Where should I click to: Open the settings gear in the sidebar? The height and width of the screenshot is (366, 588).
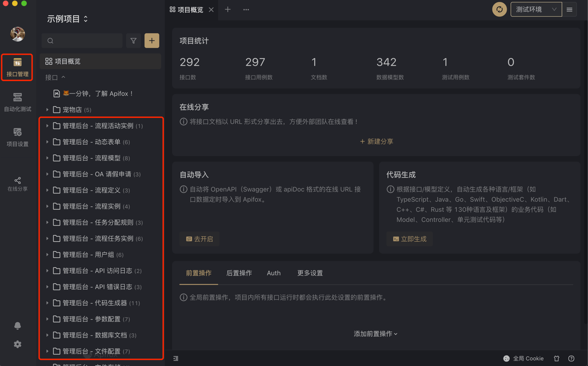point(17,344)
